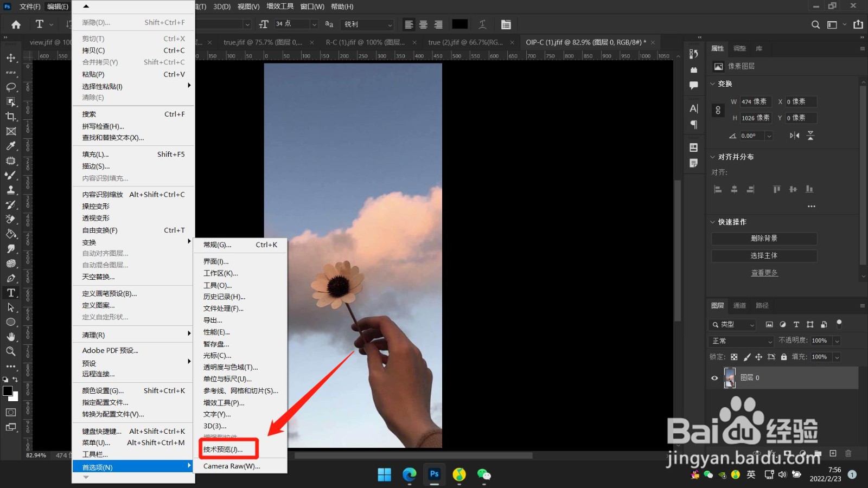Select the Crop tool
Image resolution: width=868 pixels, height=488 pixels.
(x=11, y=117)
